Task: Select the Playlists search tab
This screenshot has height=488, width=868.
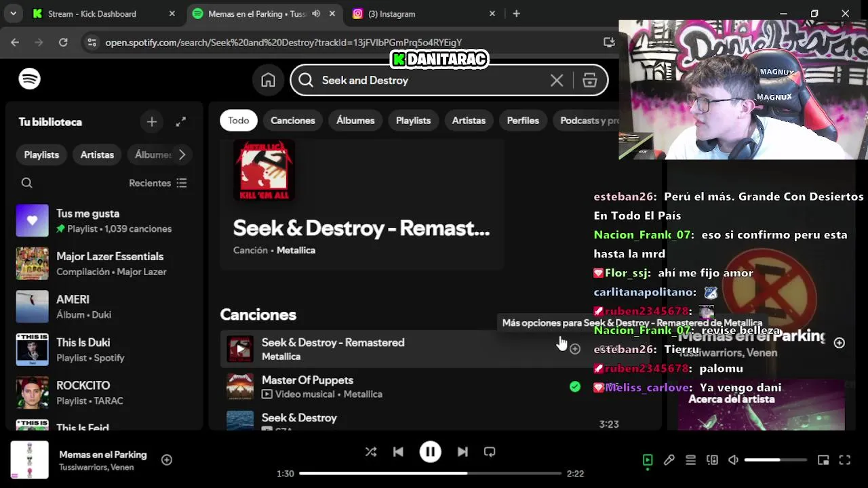Action: coord(413,121)
